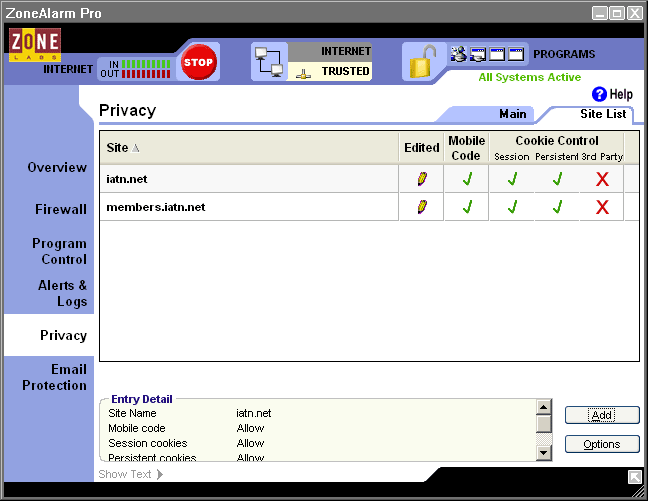Viewport: 648px width, 501px height.
Task: Open Program Control in the sidebar
Action: click(x=60, y=251)
